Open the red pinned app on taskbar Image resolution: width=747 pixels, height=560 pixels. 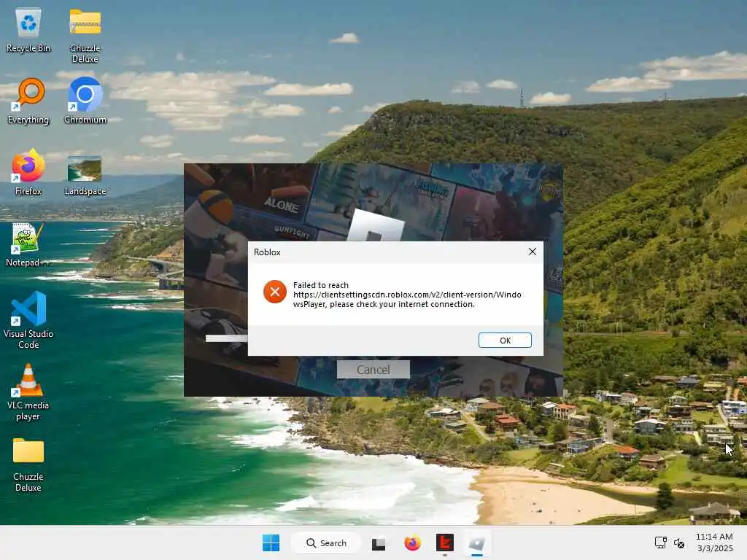(444, 542)
